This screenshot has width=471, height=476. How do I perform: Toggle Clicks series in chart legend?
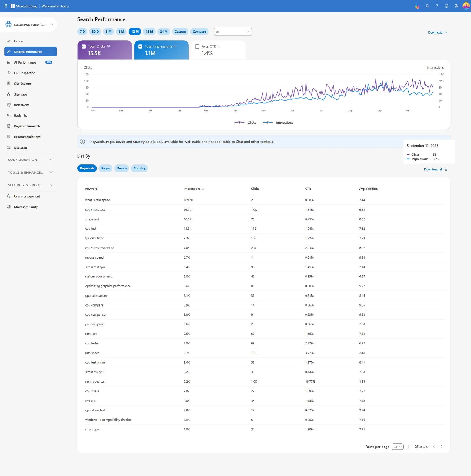coord(245,122)
